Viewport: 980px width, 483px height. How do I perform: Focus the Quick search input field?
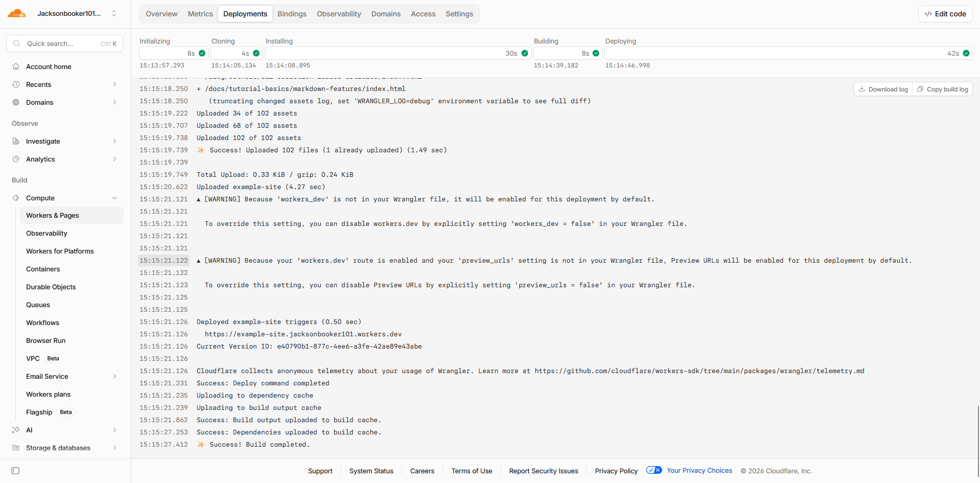click(x=65, y=43)
